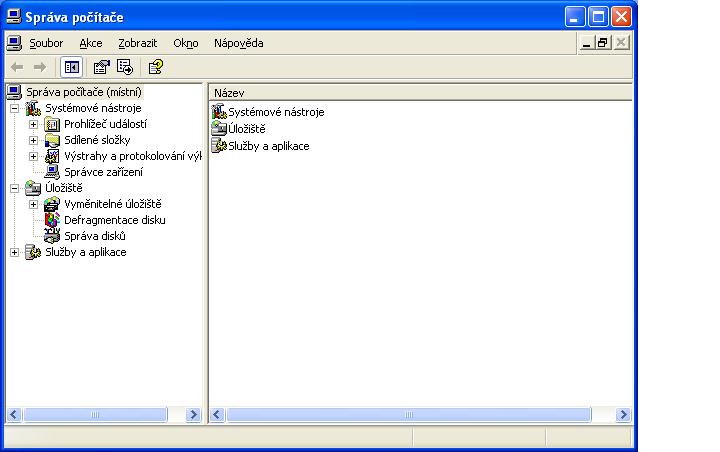720x452 pixels.
Task: Open Properties from the toolbar icon
Action: coord(101,67)
